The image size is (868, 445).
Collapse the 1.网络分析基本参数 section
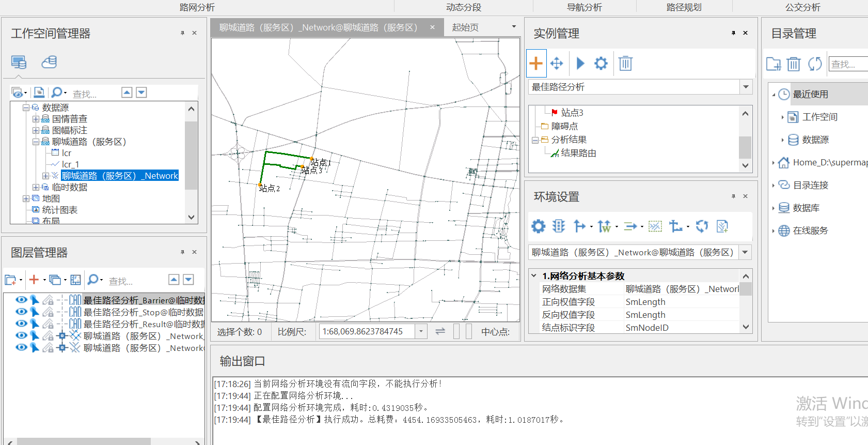point(534,276)
